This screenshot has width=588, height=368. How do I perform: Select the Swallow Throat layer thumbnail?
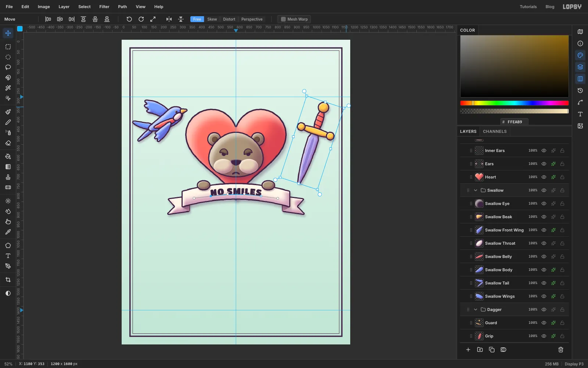coord(479,243)
